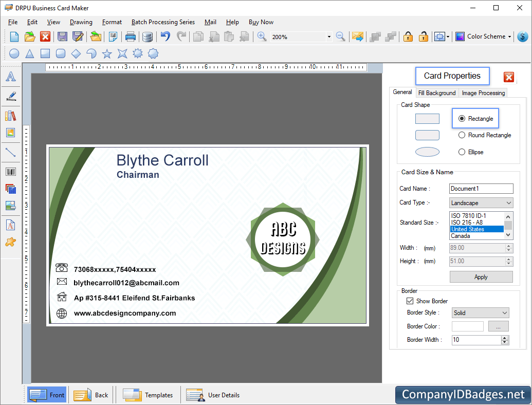Open the fit-to-window view dropdown arrow
The width and height of the screenshot is (532, 405).
coord(448,36)
